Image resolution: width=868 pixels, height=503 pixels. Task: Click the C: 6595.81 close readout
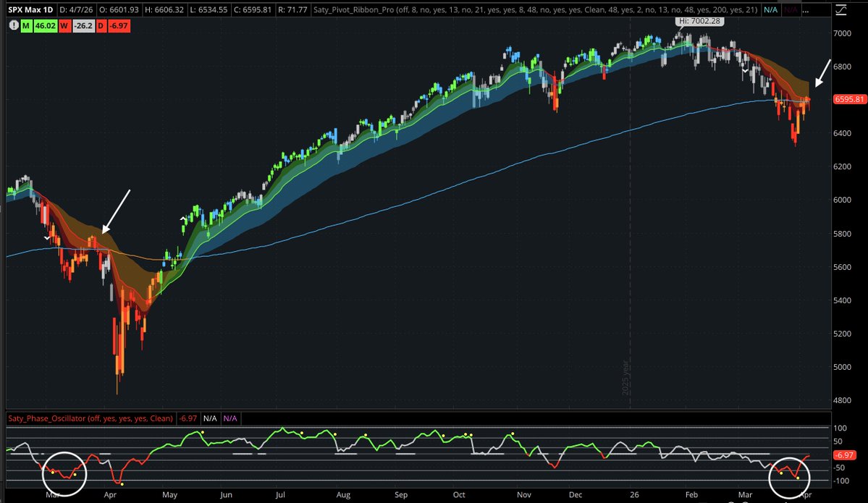[x=252, y=10]
